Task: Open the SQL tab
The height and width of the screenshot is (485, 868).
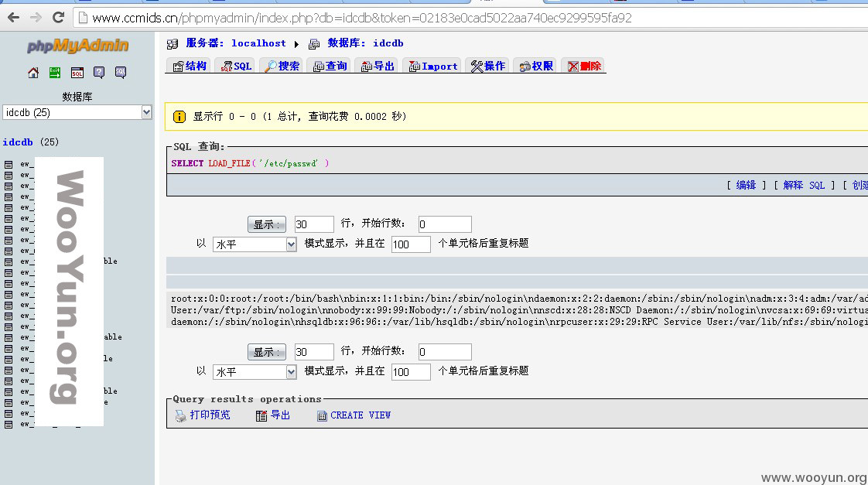Action: (236, 66)
